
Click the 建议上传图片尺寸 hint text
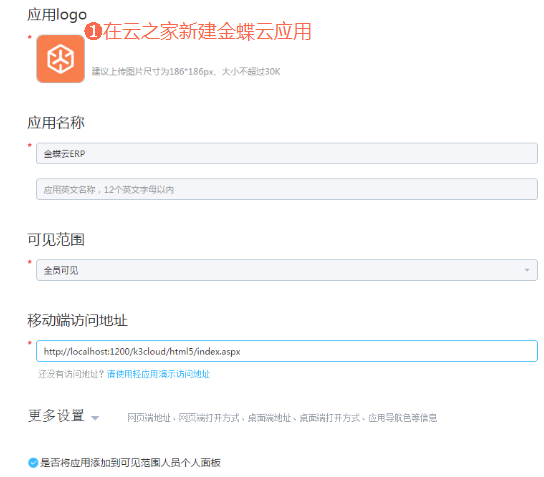click(x=186, y=71)
